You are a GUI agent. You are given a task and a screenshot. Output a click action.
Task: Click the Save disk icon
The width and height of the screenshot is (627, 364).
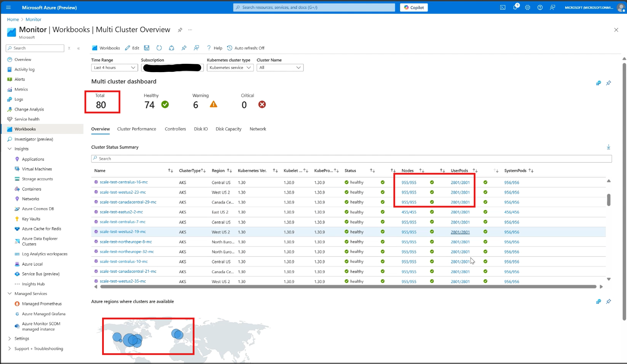tap(147, 48)
